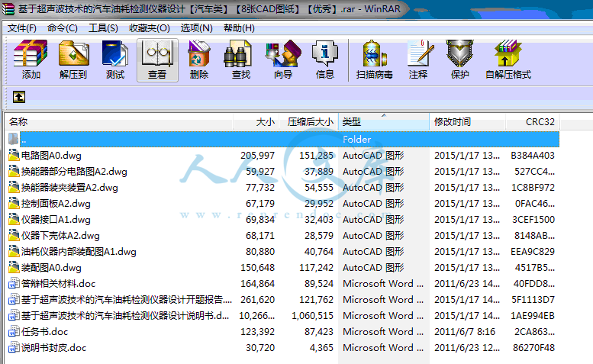The image size is (593, 364).
Task: Click file icon of 油耗仪器内部装配图A1.dwg
Action: (14, 251)
